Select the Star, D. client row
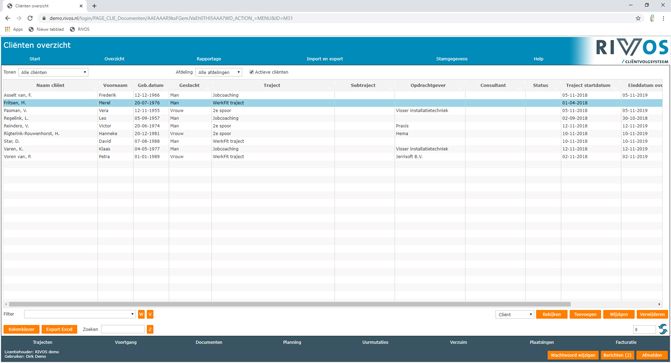The image size is (671, 363). pyautogui.click(x=333, y=141)
